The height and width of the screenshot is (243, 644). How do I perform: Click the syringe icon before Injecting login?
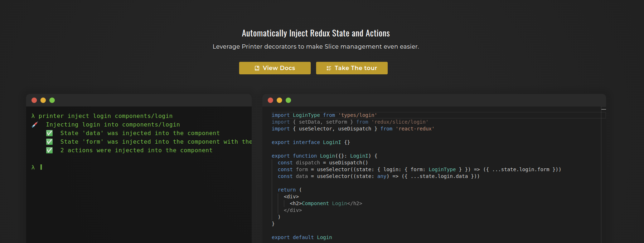pos(35,124)
